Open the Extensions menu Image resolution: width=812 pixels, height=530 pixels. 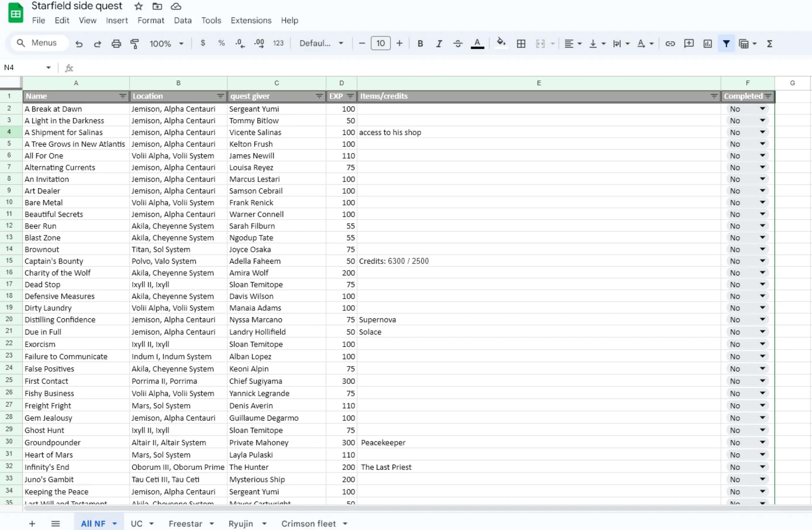[x=251, y=20]
